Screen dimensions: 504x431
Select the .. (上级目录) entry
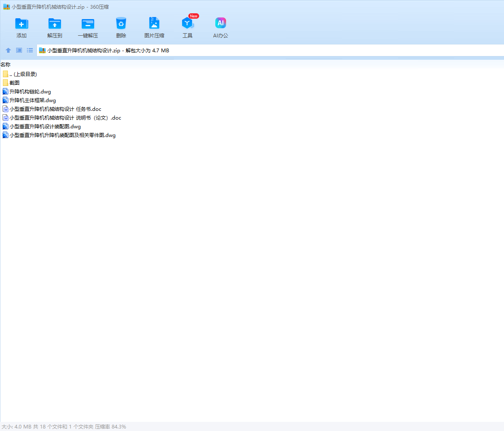click(23, 74)
